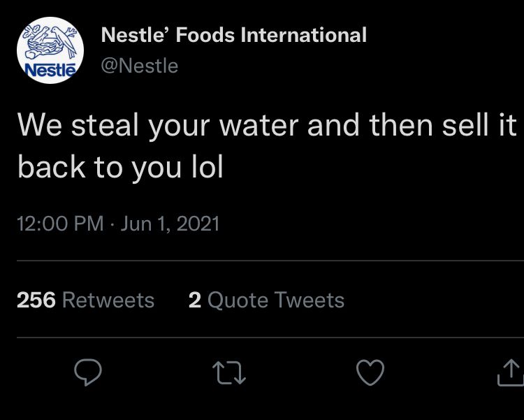Viewport: 524px width, 420px height.
Task: Click the 12:00 PM timestamp
Action: pyautogui.click(x=60, y=224)
